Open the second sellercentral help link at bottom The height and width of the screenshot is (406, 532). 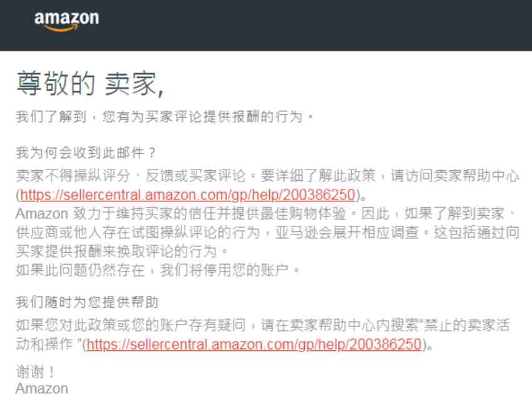253,344
